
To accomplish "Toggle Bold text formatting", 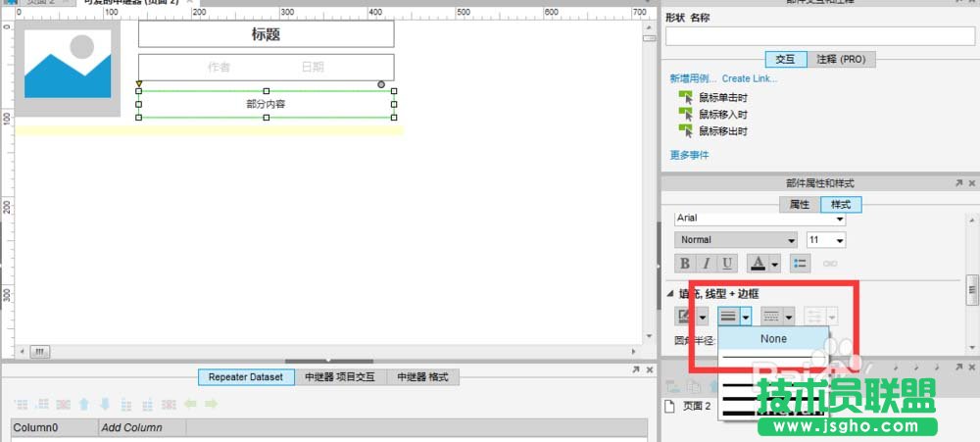I will click(x=685, y=264).
